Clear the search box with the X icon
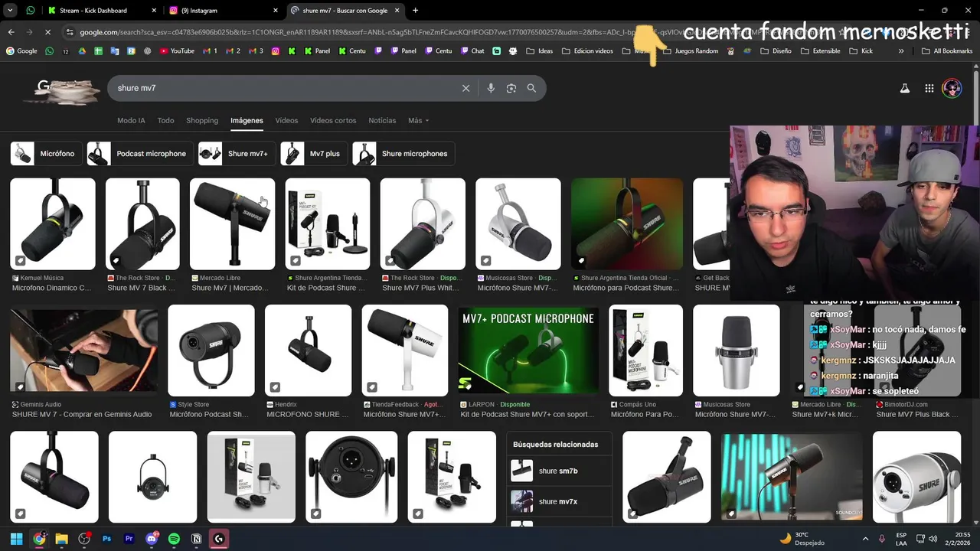 click(x=465, y=88)
